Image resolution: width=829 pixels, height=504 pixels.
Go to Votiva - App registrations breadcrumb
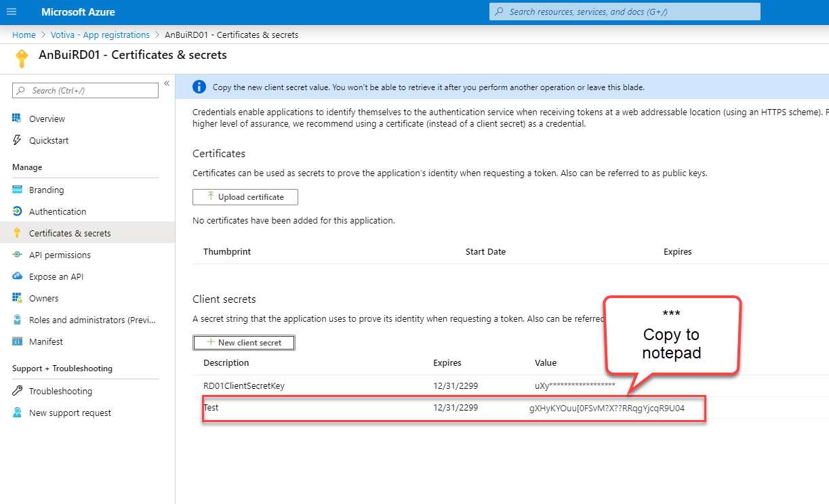[100, 35]
